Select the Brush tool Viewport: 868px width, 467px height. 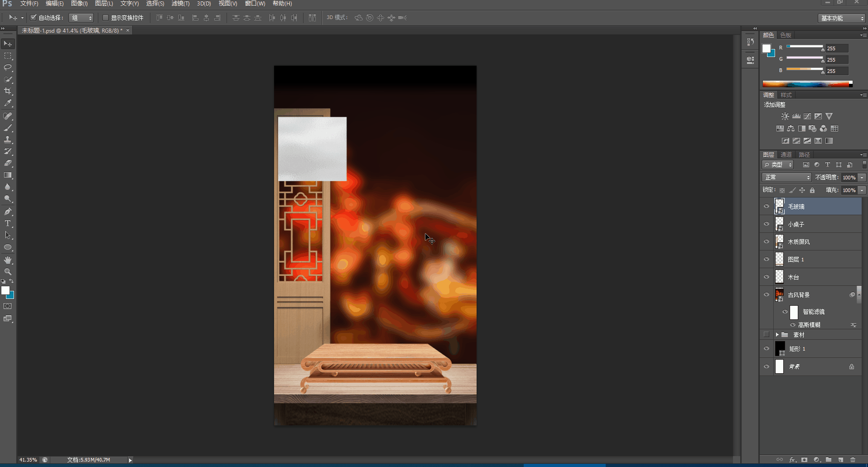pyautogui.click(x=8, y=128)
